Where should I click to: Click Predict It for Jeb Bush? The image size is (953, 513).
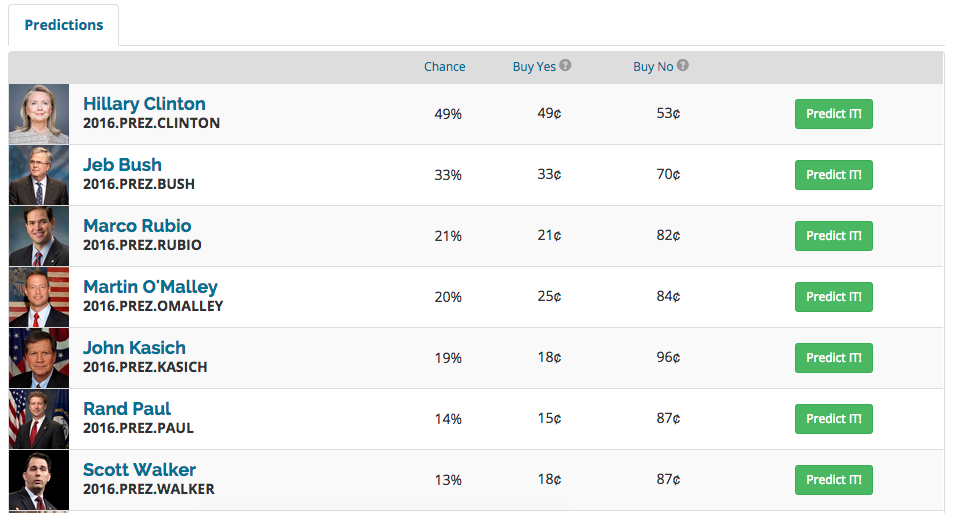click(833, 175)
